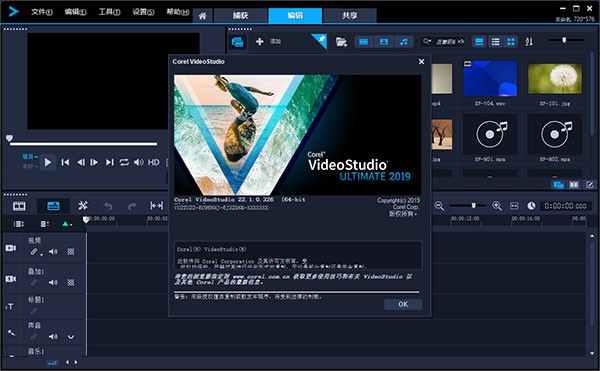Click the timeline timecode field
The width and height of the screenshot is (600, 371).
(566, 206)
